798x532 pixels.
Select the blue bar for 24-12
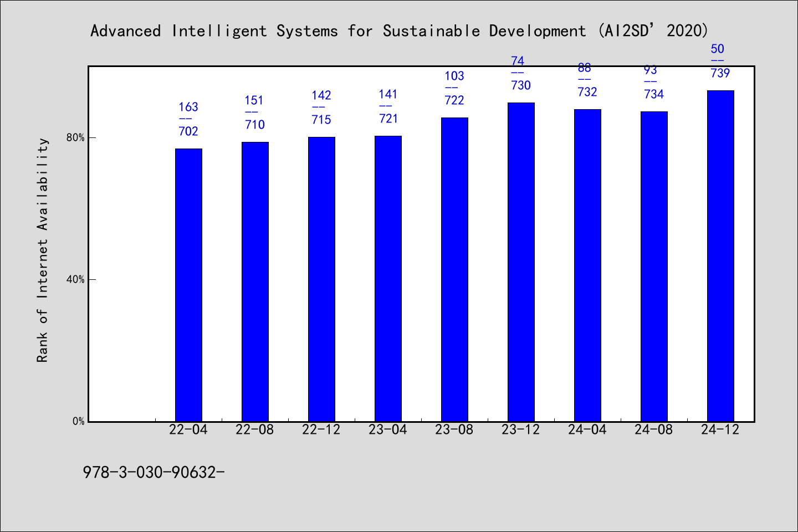click(x=720, y=256)
